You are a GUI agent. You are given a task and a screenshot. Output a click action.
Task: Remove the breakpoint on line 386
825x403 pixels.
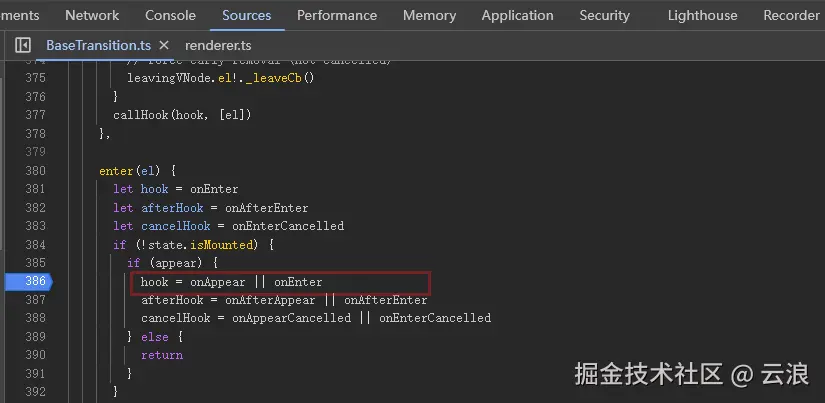pyautogui.click(x=34, y=282)
